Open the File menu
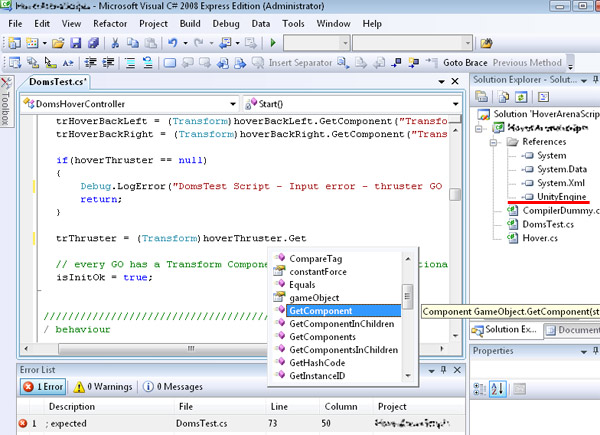Screen dimensions: 600x435 point(15,24)
